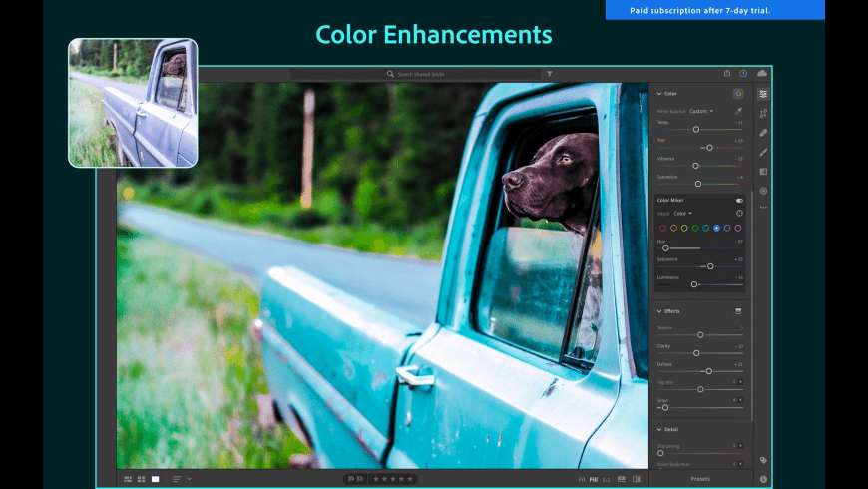This screenshot has width=868, height=489.
Task: Collapse the Color panel section
Action: tap(659, 94)
